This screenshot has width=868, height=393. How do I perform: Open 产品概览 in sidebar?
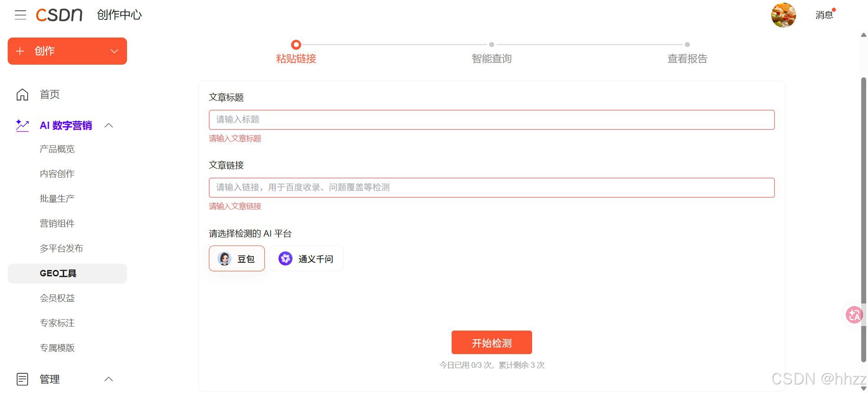pyautogui.click(x=57, y=149)
